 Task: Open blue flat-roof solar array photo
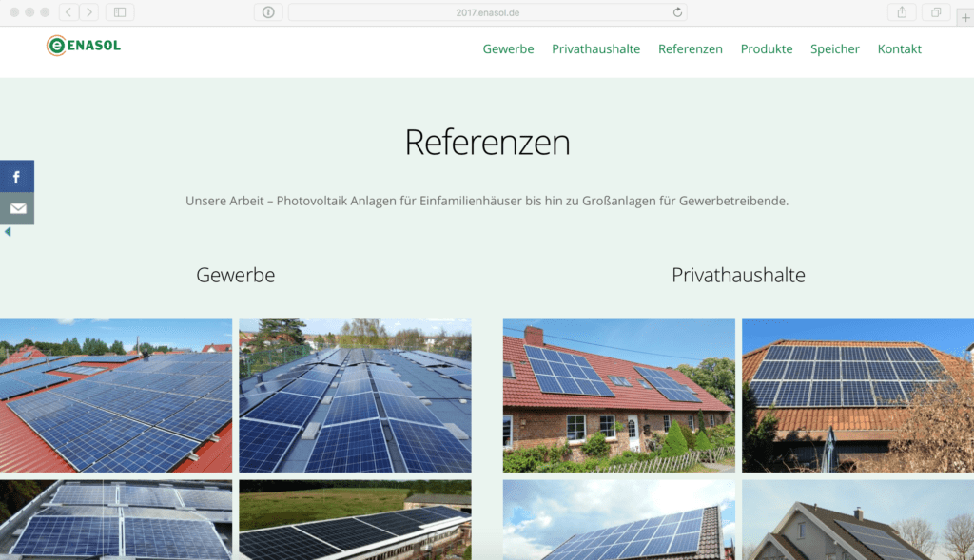[356, 396]
